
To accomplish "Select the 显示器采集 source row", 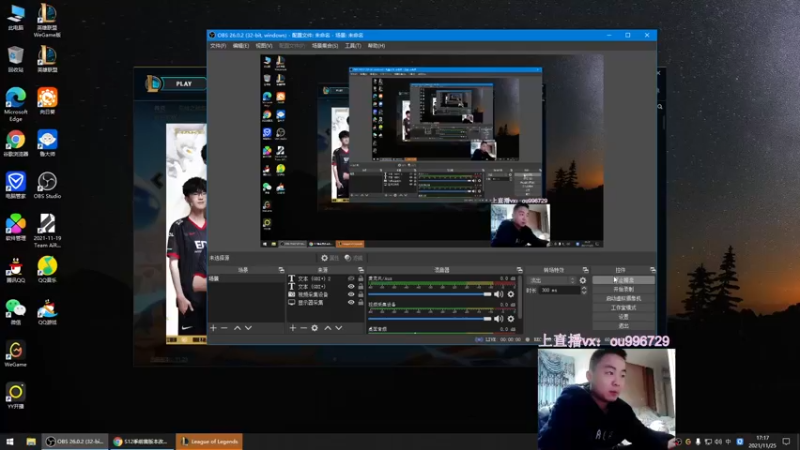I will [x=325, y=302].
